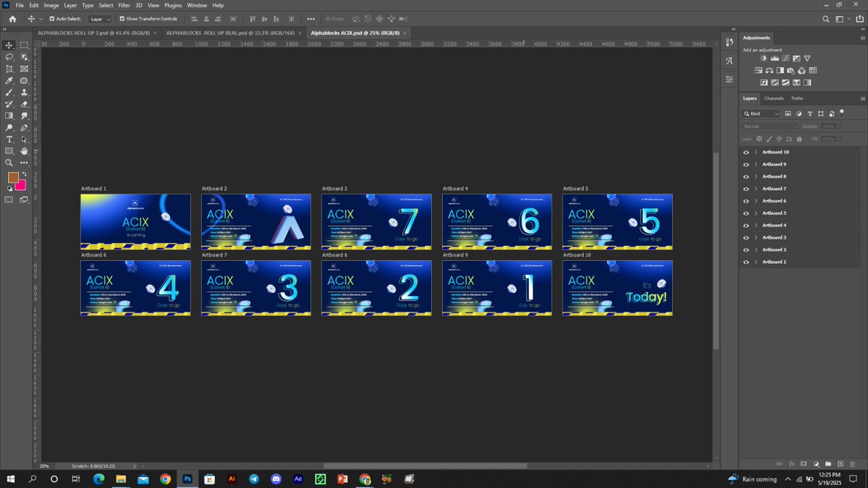Hide the Artboard 3 layer
The height and width of the screenshot is (488, 868).
[x=746, y=237]
